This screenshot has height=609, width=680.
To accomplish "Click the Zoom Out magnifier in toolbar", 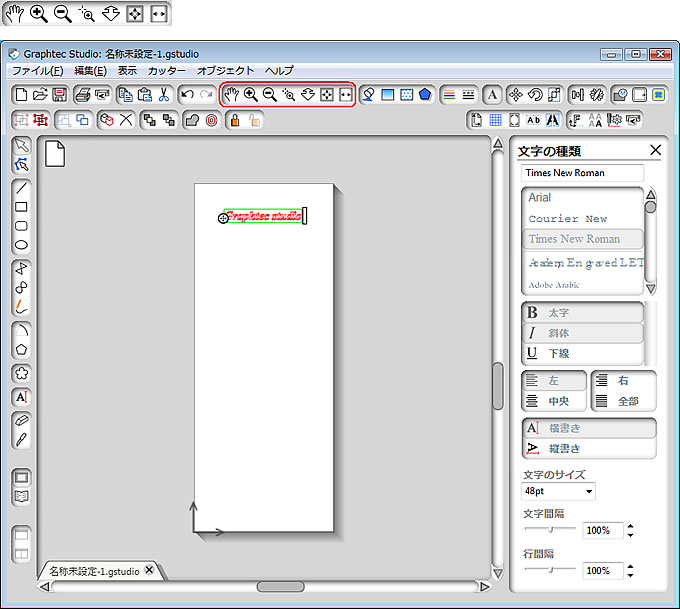I will pyautogui.click(x=270, y=94).
